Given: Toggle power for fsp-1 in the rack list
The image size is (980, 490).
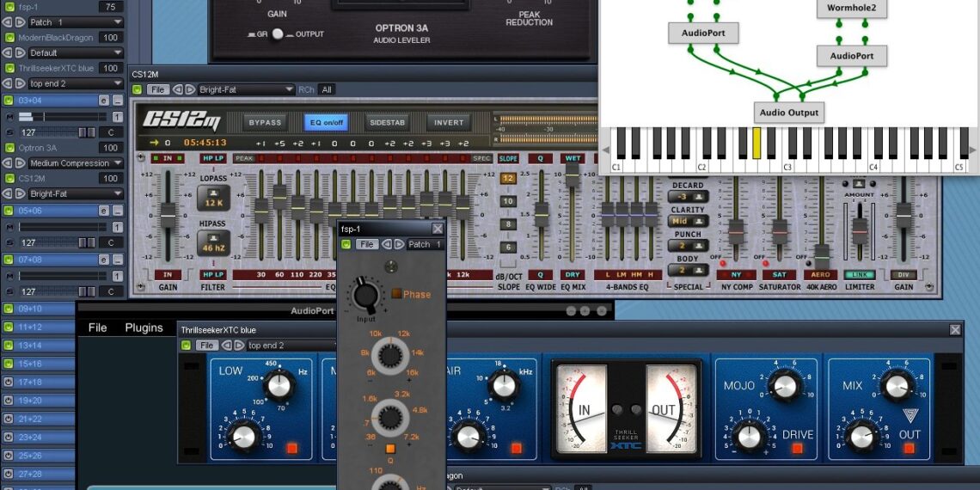Looking at the screenshot, I should (9, 7).
